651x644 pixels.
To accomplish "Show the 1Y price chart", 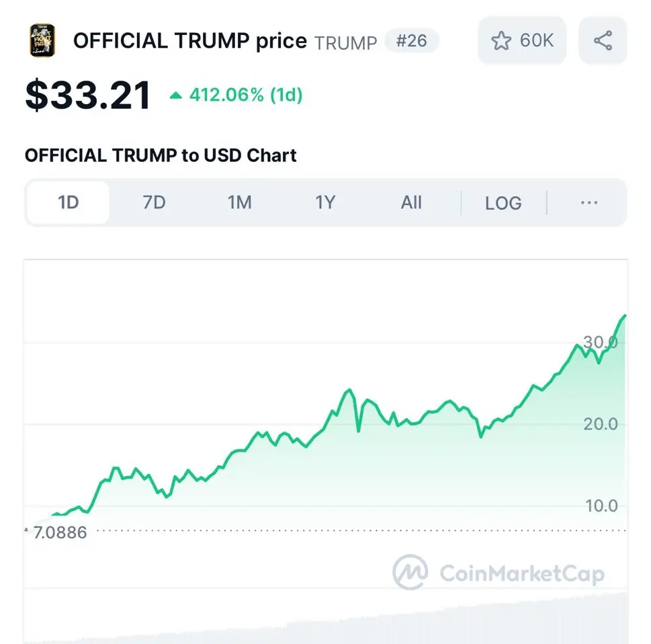I will [325, 202].
